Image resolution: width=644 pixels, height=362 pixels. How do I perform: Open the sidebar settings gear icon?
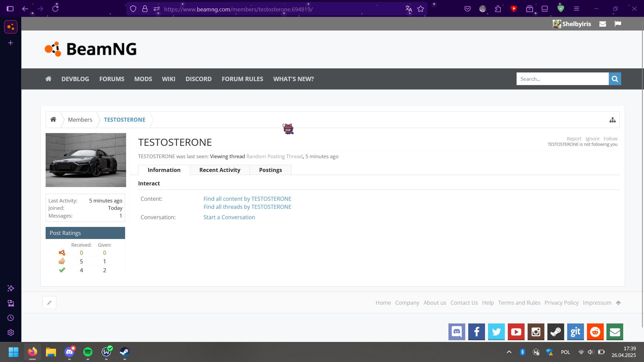click(x=11, y=333)
